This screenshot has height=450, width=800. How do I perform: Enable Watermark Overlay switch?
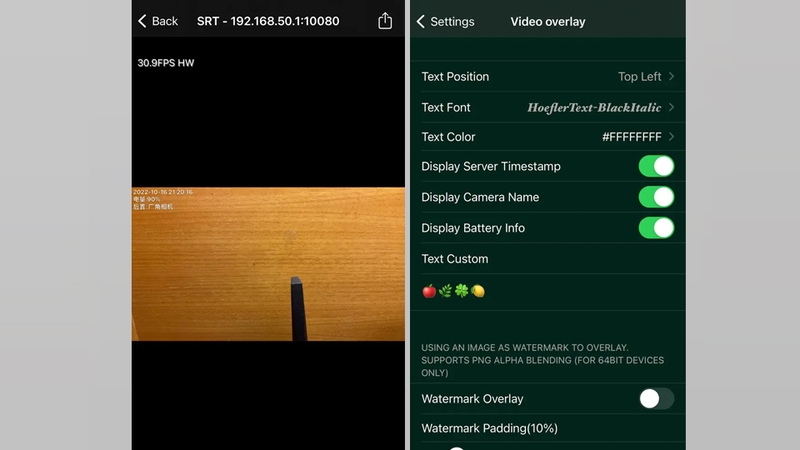click(656, 398)
